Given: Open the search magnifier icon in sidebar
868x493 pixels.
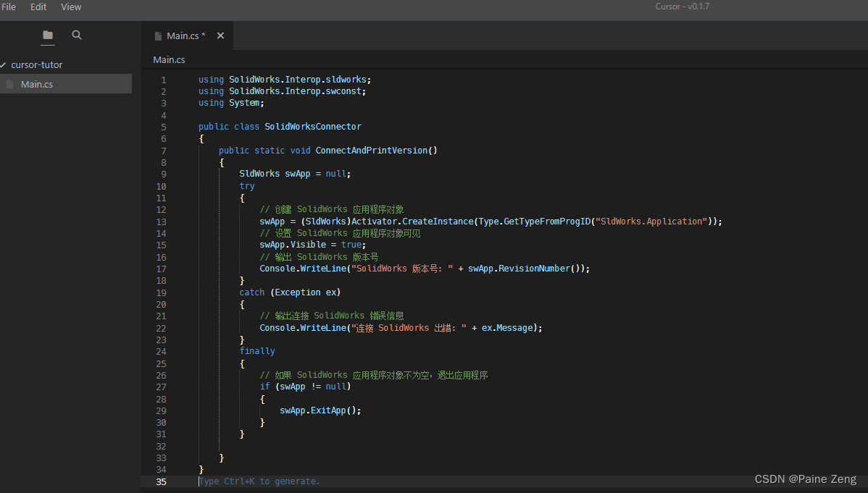Looking at the screenshot, I should click(77, 35).
